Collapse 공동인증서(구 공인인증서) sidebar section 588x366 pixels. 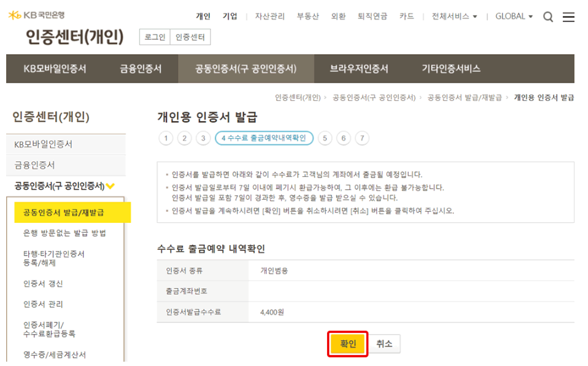point(64,186)
